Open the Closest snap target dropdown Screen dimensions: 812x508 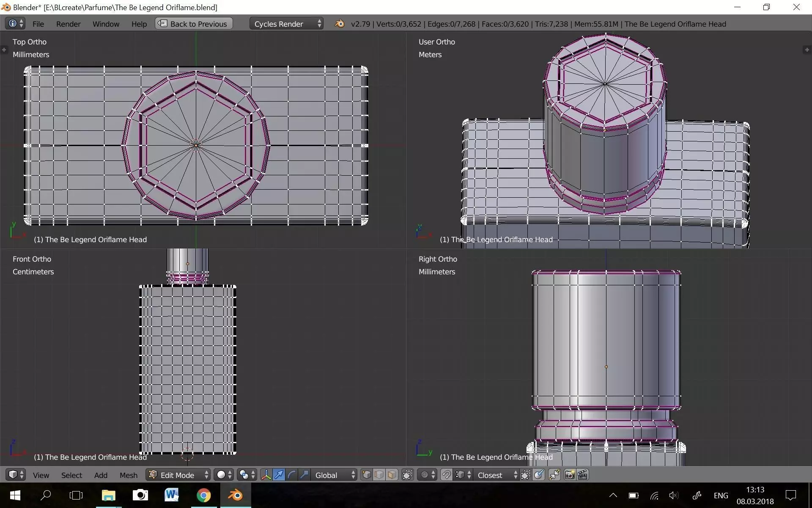tap(496, 475)
